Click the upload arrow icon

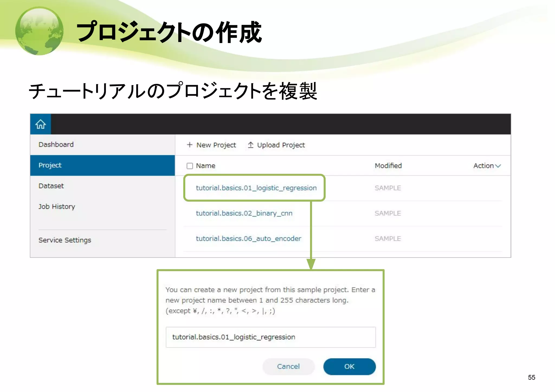coord(251,145)
